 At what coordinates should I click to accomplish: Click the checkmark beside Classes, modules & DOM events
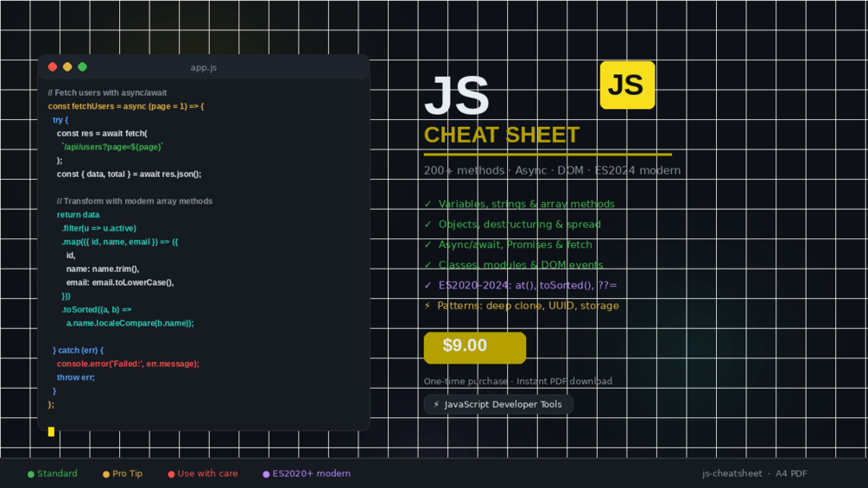pos(428,265)
